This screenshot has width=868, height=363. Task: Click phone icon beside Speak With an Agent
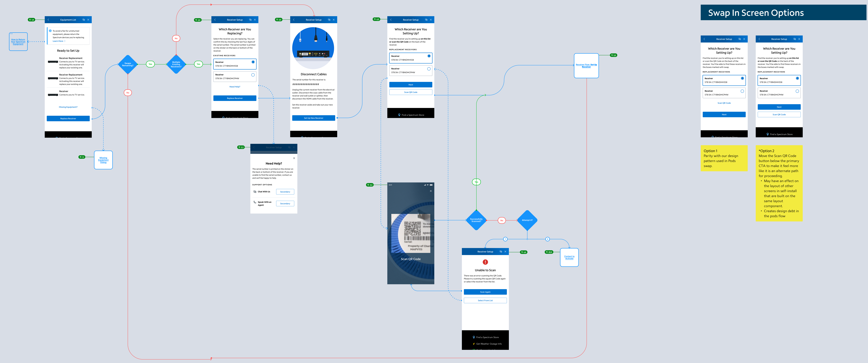click(x=255, y=202)
